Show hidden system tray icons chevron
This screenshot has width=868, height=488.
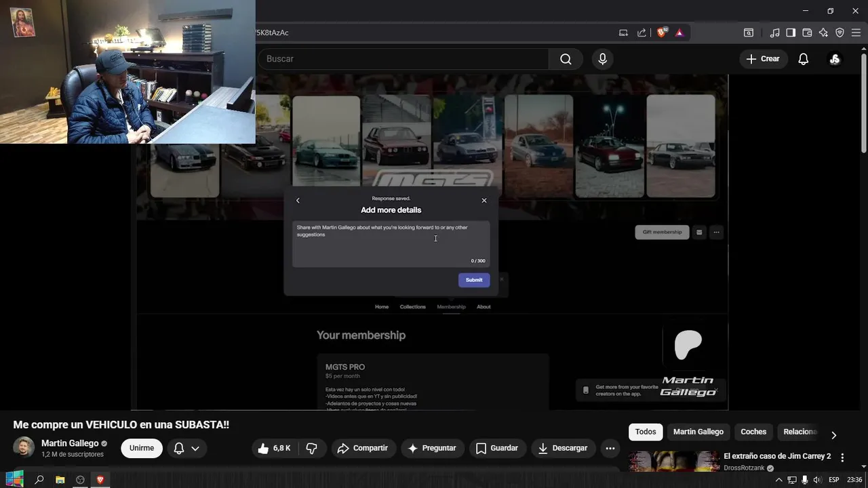pyautogui.click(x=778, y=480)
